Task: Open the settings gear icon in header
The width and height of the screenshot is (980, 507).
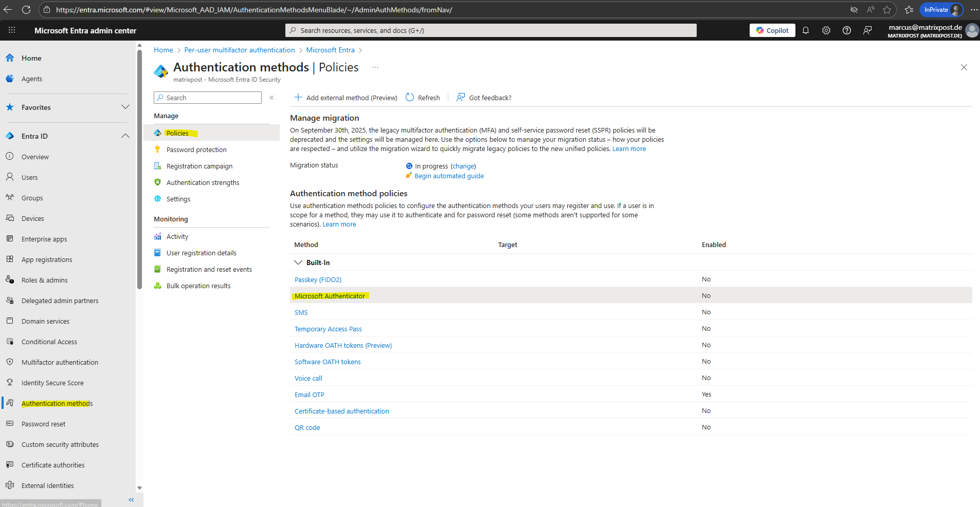Action: click(x=826, y=30)
